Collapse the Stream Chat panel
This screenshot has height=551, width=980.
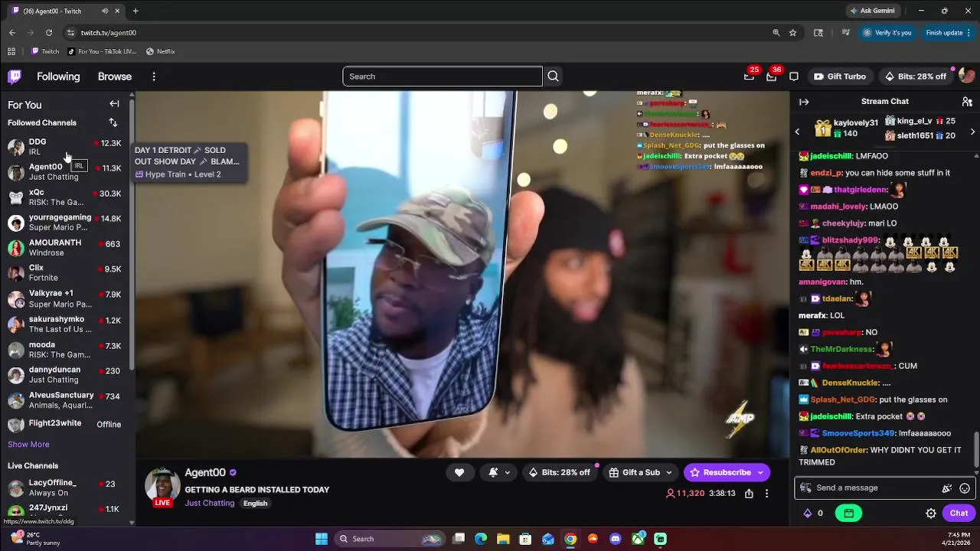(x=804, y=102)
